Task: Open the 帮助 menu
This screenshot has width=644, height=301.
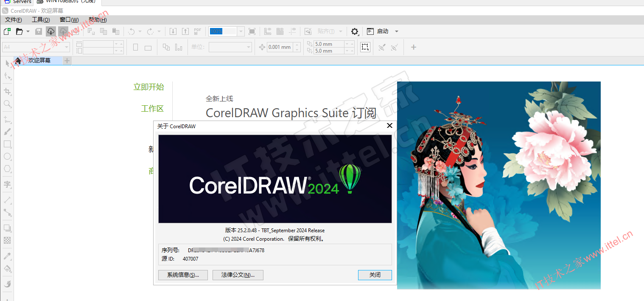Action: 98,20
